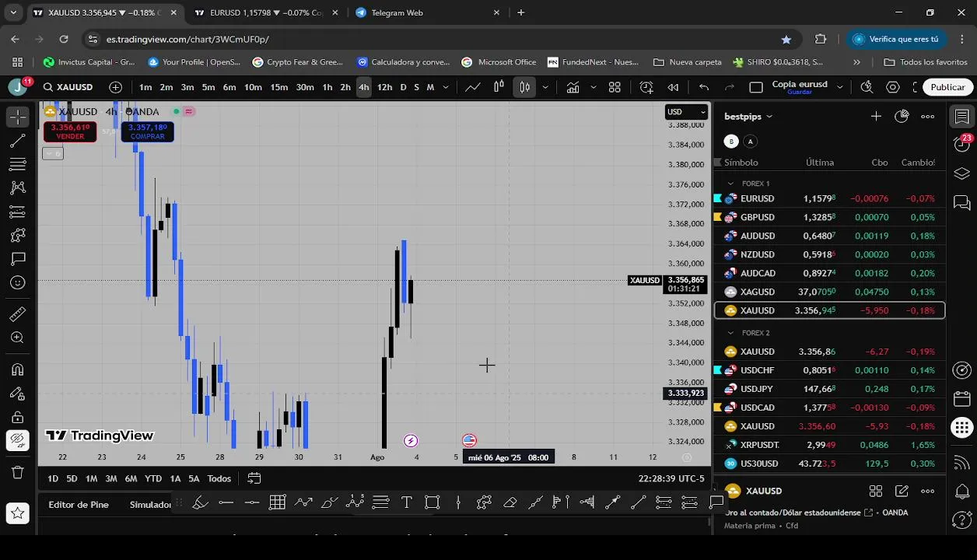Open quick search lightning icon

(867, 87)
